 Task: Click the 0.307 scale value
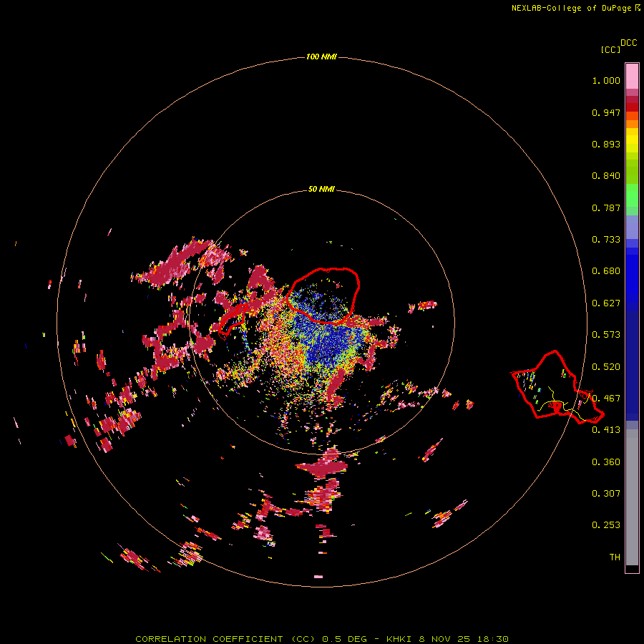coord(606,494)
